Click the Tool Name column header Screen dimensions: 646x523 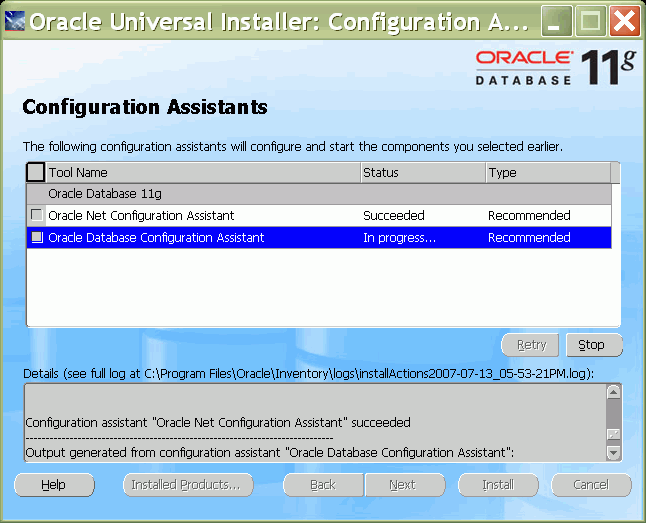pyautogui.click(x=200, y=173)
